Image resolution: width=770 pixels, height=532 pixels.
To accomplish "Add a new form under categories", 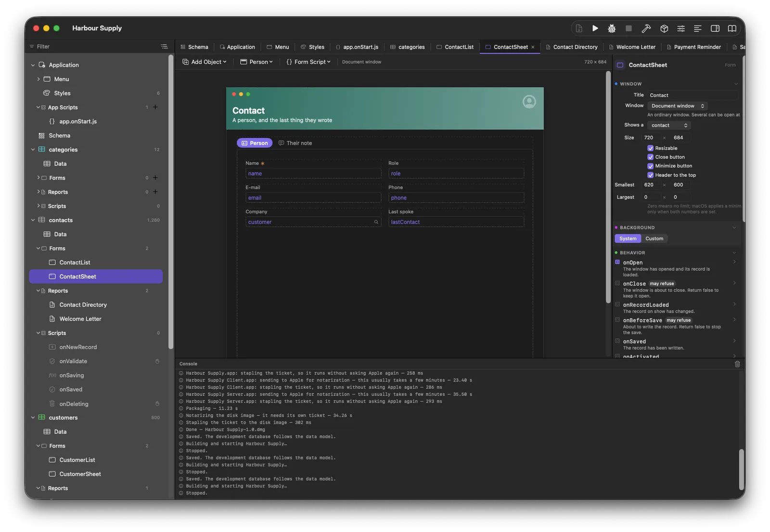I will pos(155,178).
